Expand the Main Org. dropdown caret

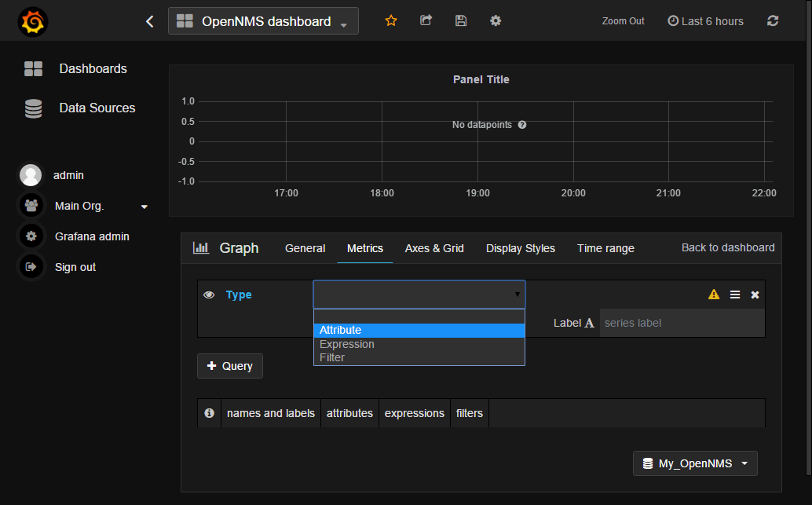tap(144, 207)
